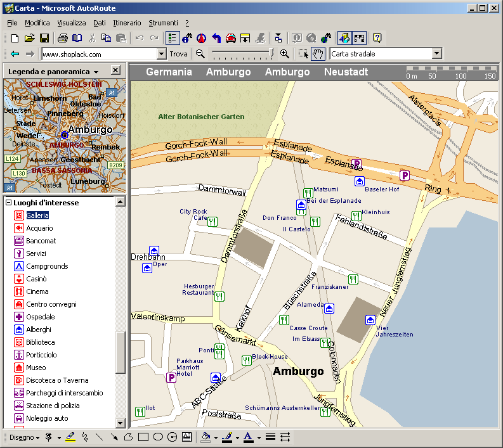The height and width of the screenshot is (448, 503).
Task: Click the font color A swatch
Action: [248, 437]
